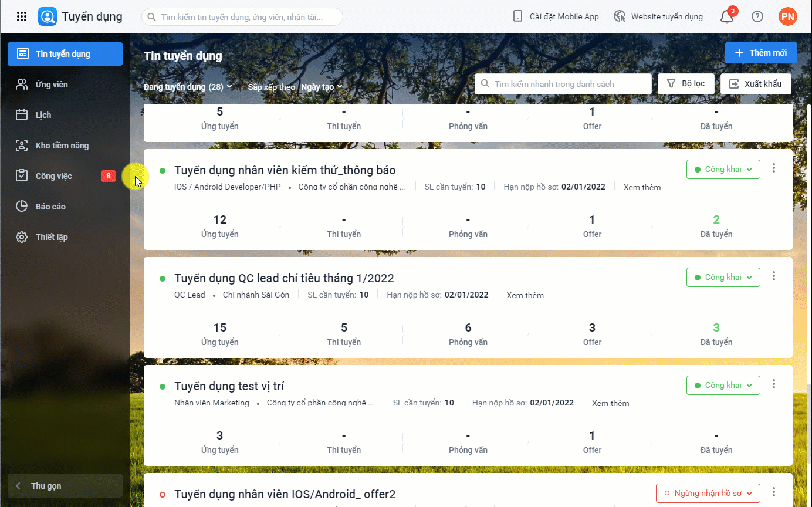Open the Lịch calendar sidebar item

43,115
